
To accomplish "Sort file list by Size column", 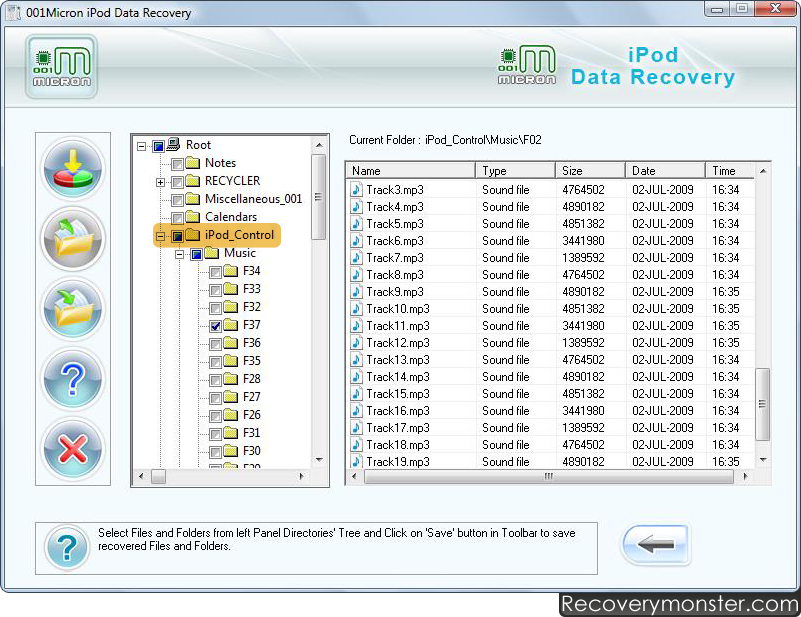I will [591, 171].
